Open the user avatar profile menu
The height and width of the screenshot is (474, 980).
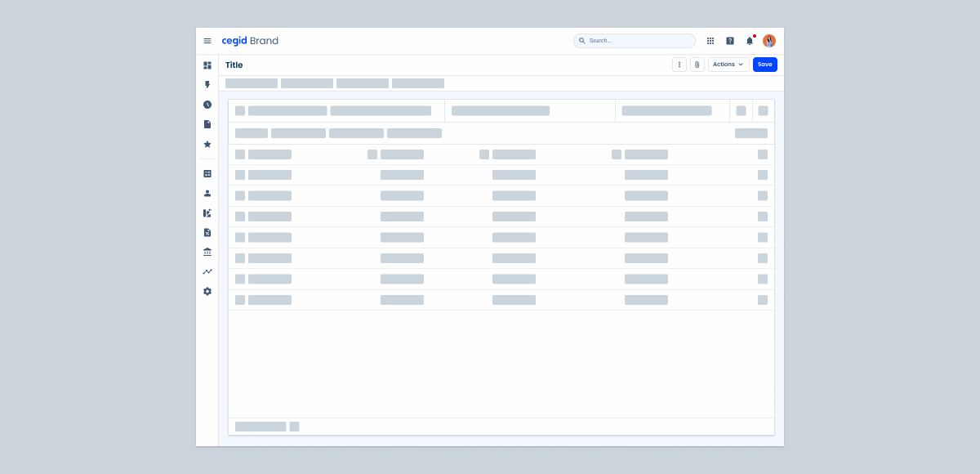click(768, 40)
